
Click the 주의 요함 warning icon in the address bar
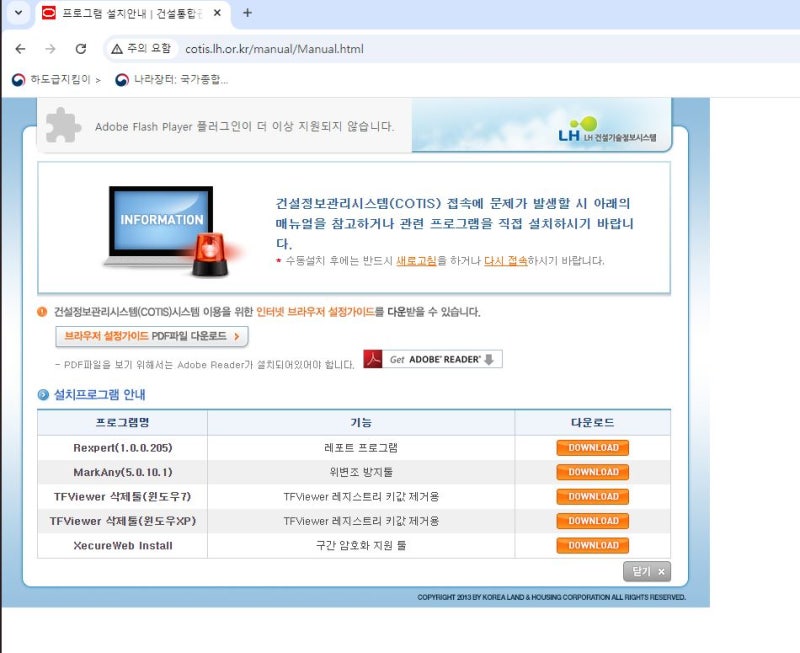point(118,47)
